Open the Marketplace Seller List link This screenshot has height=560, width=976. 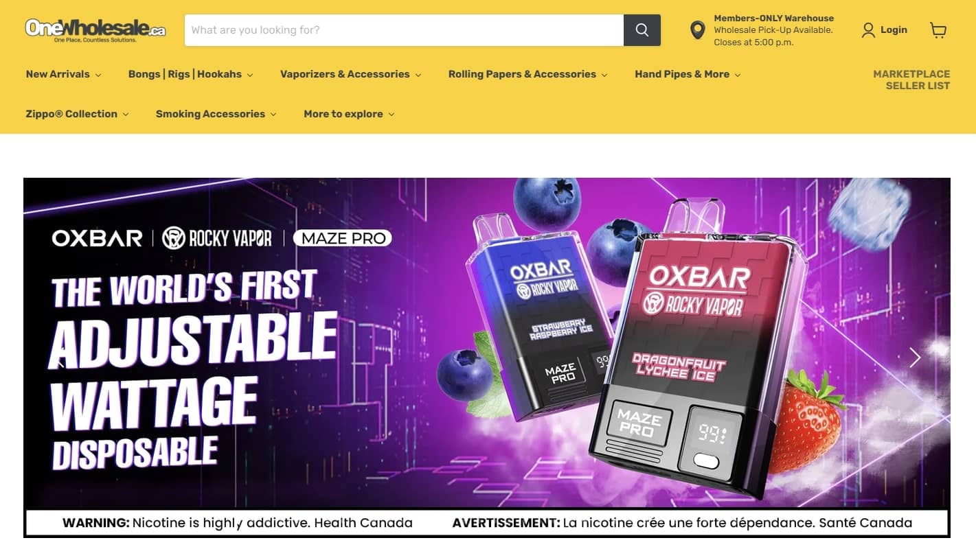click(x=911, y=80)
